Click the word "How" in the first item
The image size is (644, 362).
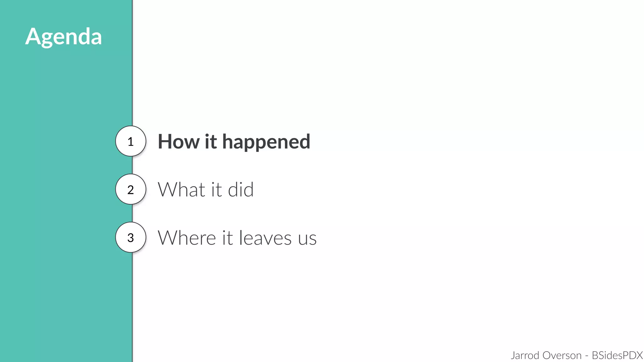178,141
